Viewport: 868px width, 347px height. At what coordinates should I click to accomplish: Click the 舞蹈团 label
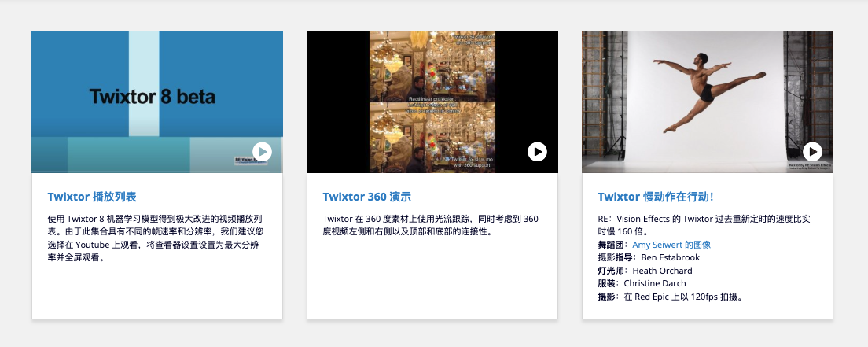pyautogui.click(x=612, y=245)
